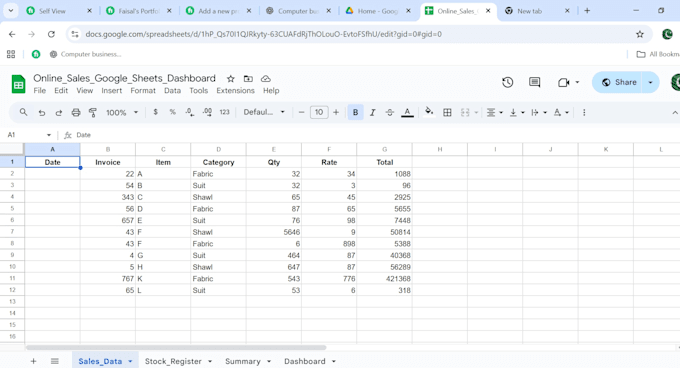Add a new sheet with plus
The width and height of the screenshot is (680, 368).
33,361
